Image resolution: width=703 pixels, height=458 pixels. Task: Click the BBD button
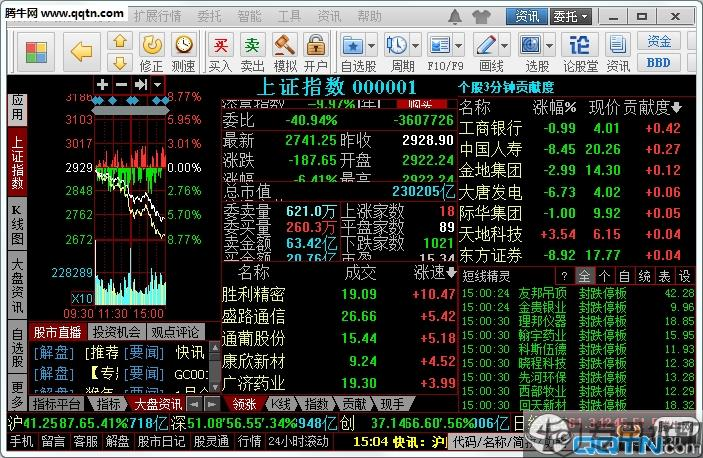tap(659, 63)
